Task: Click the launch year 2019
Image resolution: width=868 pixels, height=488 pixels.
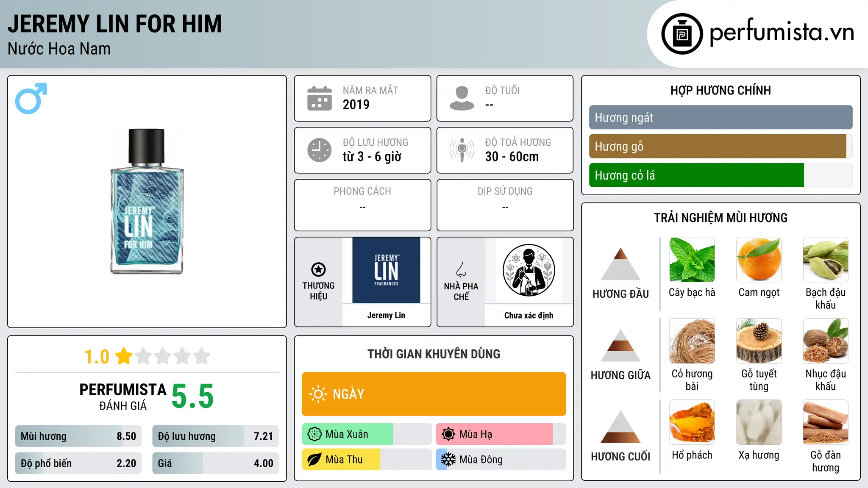Action: (356, 104)
